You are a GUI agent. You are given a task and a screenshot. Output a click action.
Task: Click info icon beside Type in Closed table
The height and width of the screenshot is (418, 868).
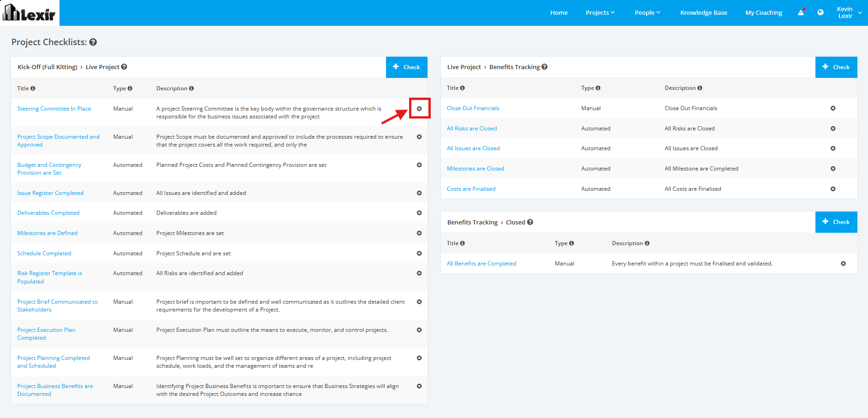point(571,243)
